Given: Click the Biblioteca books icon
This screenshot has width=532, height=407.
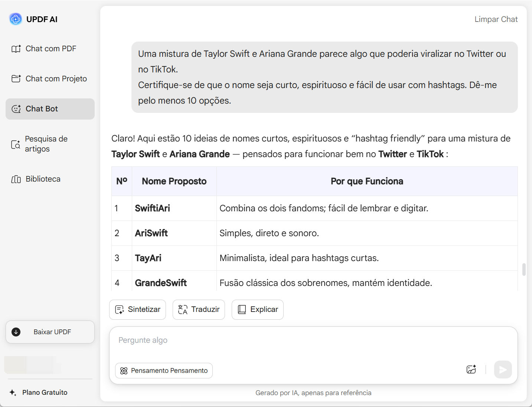Looking at the screenshot, I should pyautogui.click(x=16, y=179).
